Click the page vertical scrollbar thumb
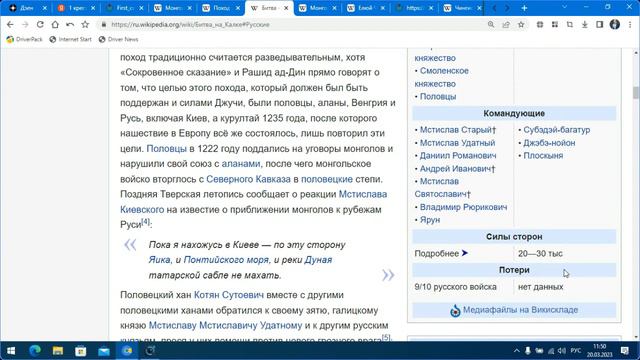Image resolution: width=640 pixels, height=360 pixels. (x=636, y=93)
